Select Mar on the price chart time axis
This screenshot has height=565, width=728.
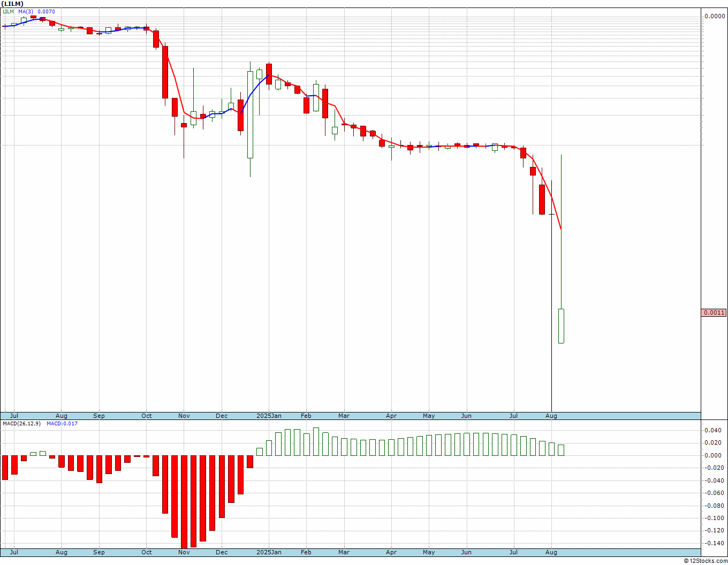(344, 416)
